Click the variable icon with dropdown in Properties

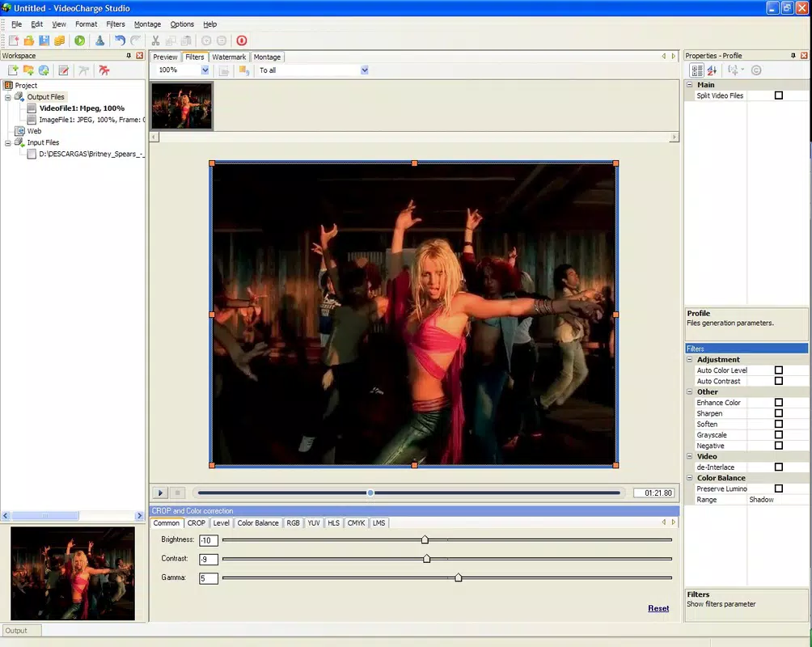735,70
